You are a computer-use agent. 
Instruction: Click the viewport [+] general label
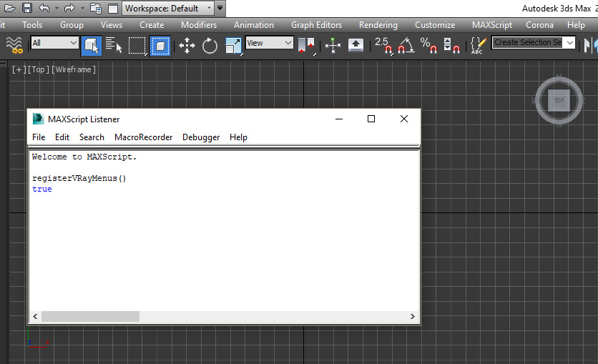19,69
